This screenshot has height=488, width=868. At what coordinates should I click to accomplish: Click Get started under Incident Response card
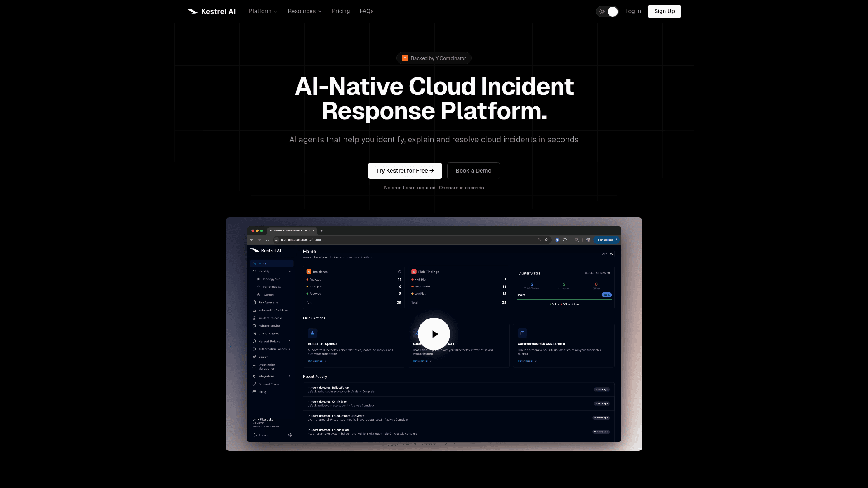[x=317, y=361]
